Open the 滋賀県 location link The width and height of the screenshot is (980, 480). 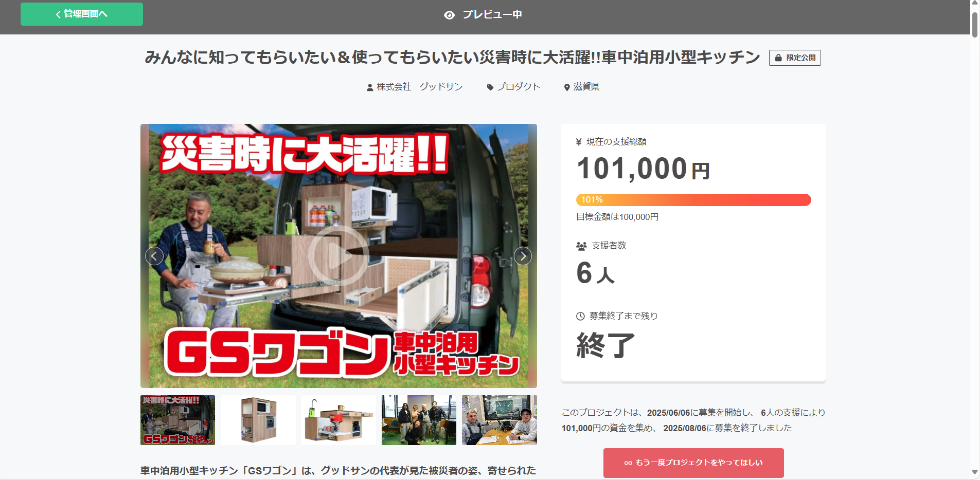(586, 87)
